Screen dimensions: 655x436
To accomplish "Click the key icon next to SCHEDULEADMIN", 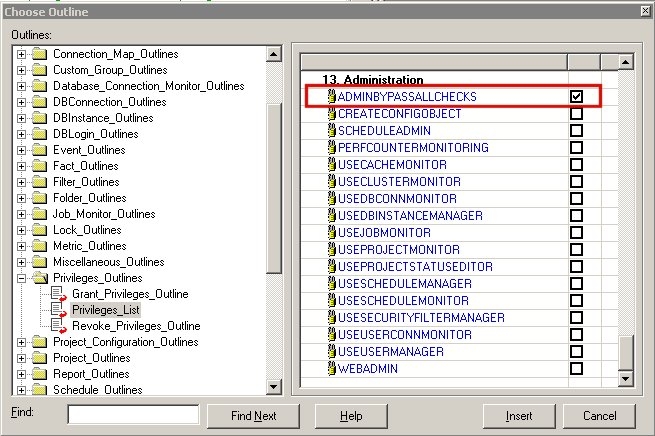I will click(x=331, y=131).
